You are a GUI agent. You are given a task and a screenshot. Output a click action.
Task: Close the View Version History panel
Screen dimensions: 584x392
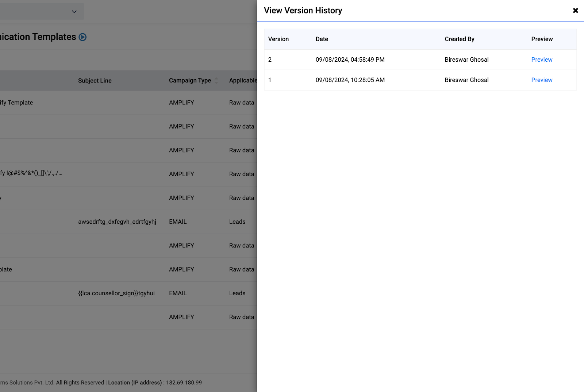pyautogui.click(x=575, y=11)
